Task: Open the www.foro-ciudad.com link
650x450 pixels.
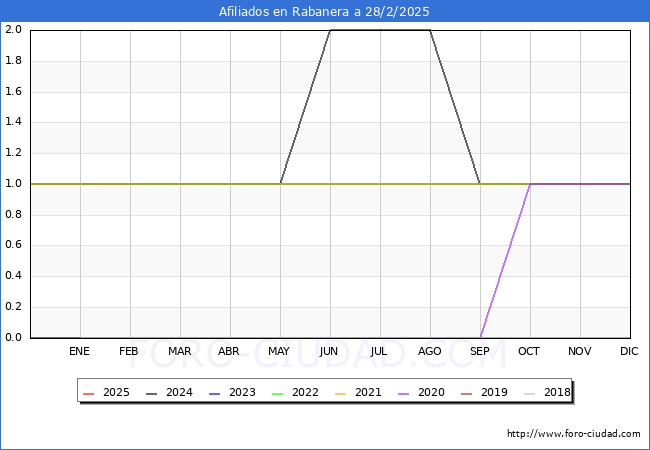Action: click(574, 434)
